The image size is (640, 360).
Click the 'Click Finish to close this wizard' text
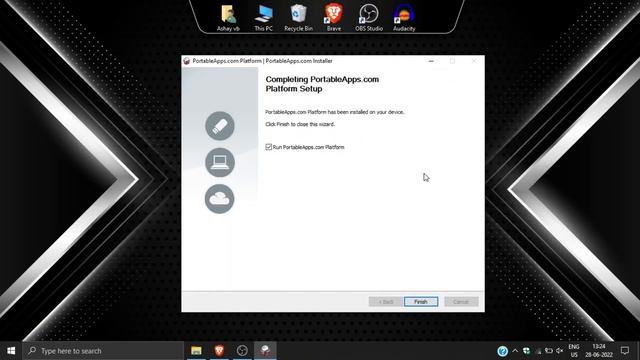click(300, 124)
